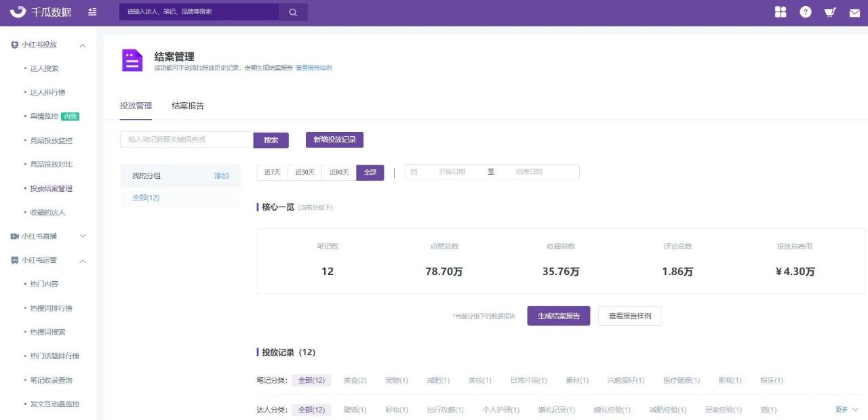Screen dimensions: 868x420
Task: Click the purple 结案管理 document icon
Action: click(132, 60)
